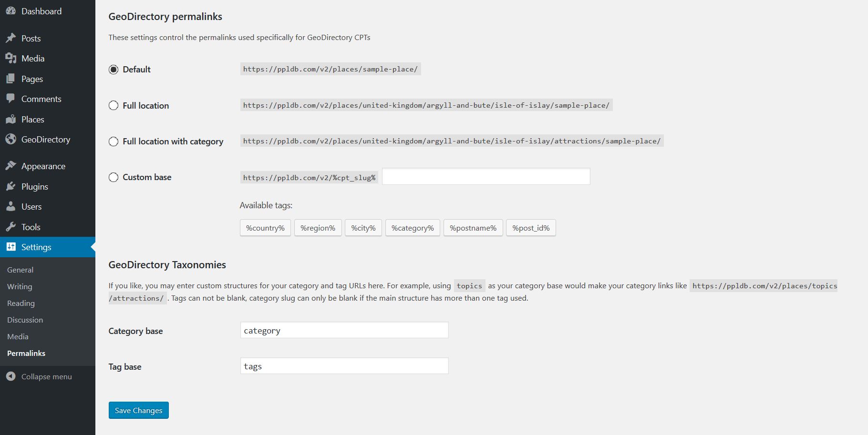Enable the Custom base radio button

pyautogui.click(x=114, y=177)
